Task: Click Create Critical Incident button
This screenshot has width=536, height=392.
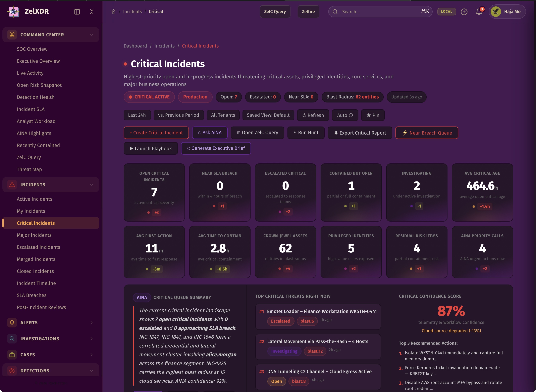Action: (x=156, y=133)
